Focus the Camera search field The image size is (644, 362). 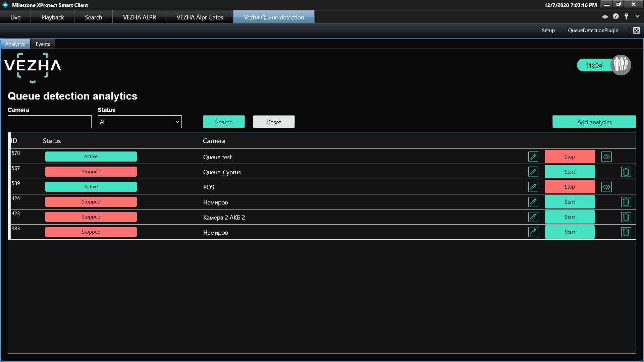[50, 122]
